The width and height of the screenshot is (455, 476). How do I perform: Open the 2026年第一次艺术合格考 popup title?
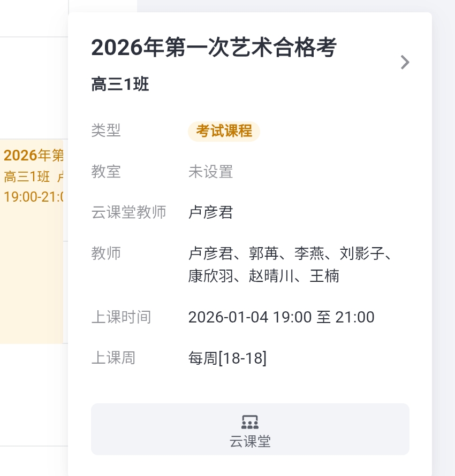point(214,48)
